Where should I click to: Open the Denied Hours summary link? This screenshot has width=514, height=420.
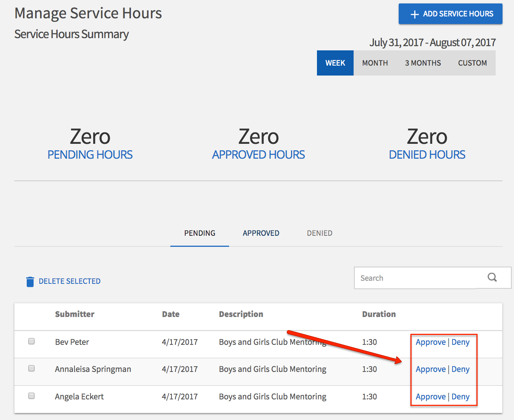[427, 154]
